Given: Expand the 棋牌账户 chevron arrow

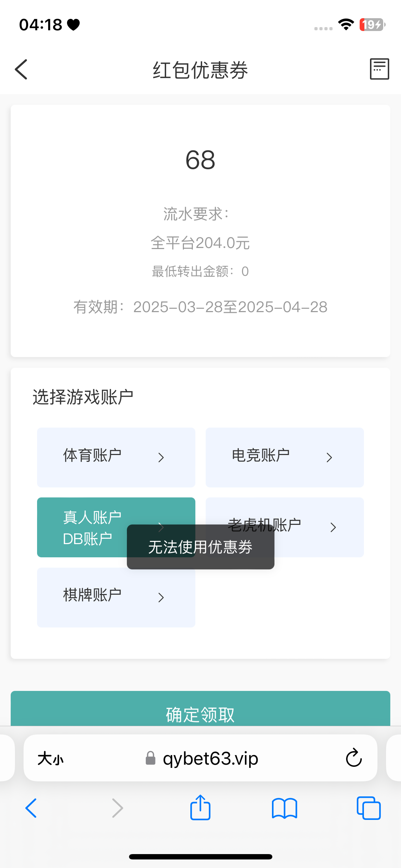Looking at the screenshot, I should point(161,597).
